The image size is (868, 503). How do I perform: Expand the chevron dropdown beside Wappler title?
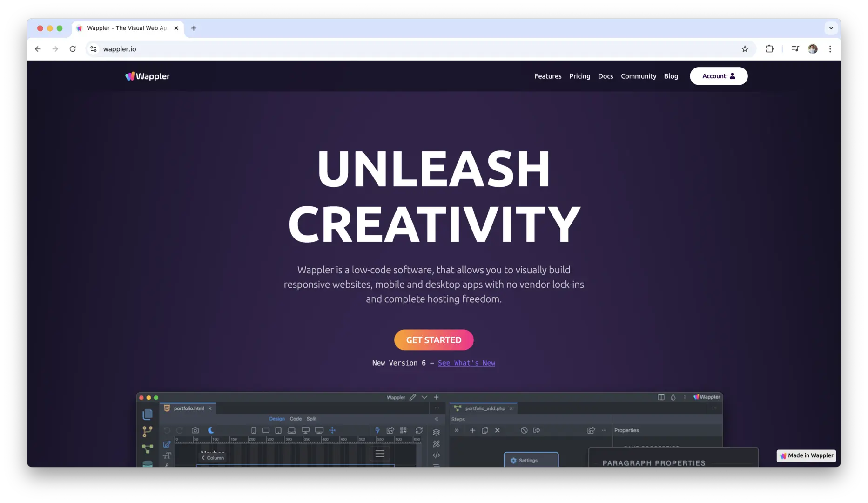(x=424, y=397)
